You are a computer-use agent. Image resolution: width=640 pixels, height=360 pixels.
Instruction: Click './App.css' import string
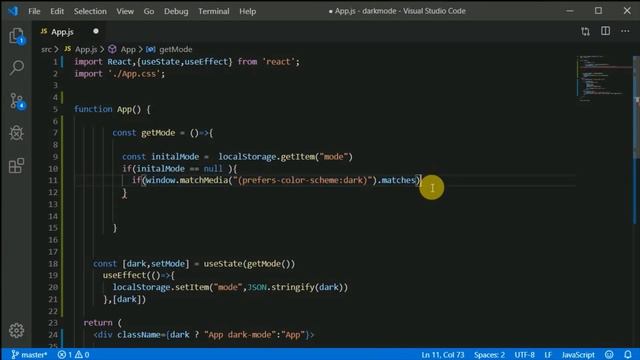134,74
